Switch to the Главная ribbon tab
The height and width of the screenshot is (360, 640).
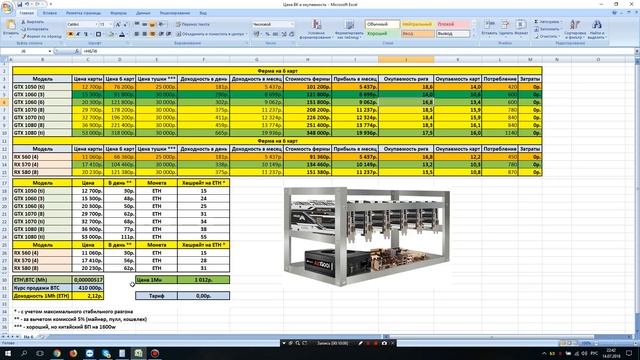(27, 13)
